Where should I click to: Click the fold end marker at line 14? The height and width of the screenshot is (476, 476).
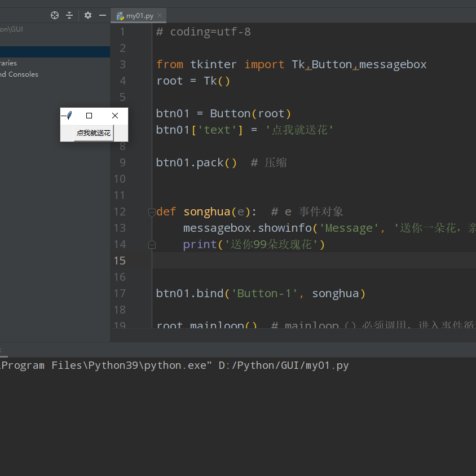(x=152, y=244)
